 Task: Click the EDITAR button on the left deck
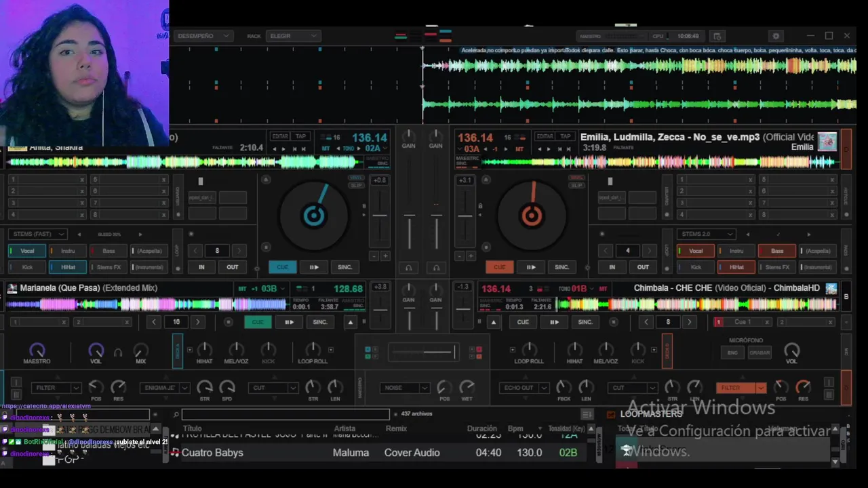click(x=281, y=136)
